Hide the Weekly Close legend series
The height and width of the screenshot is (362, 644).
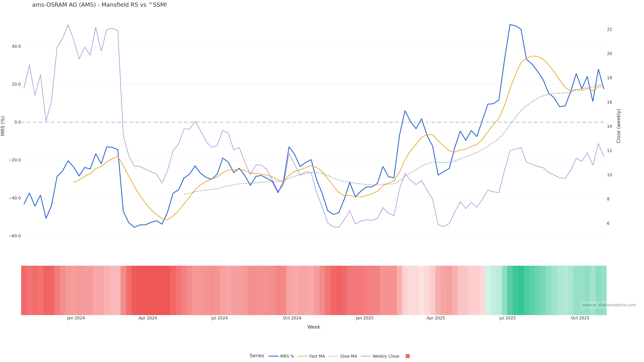[380, 356]
